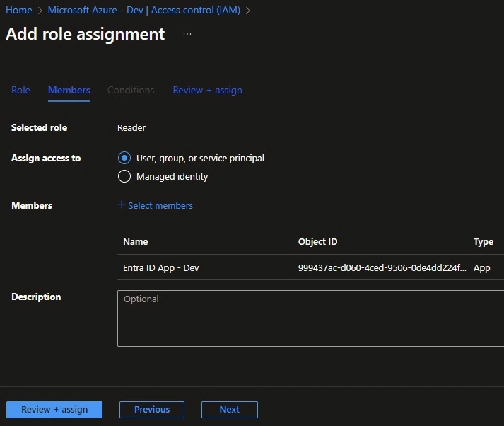Click the plus Select members link
504x426 pixels.
[156, 205]
